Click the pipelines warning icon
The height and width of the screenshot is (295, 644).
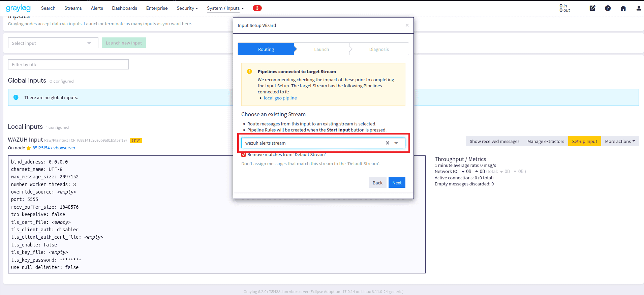click(249, 71)
